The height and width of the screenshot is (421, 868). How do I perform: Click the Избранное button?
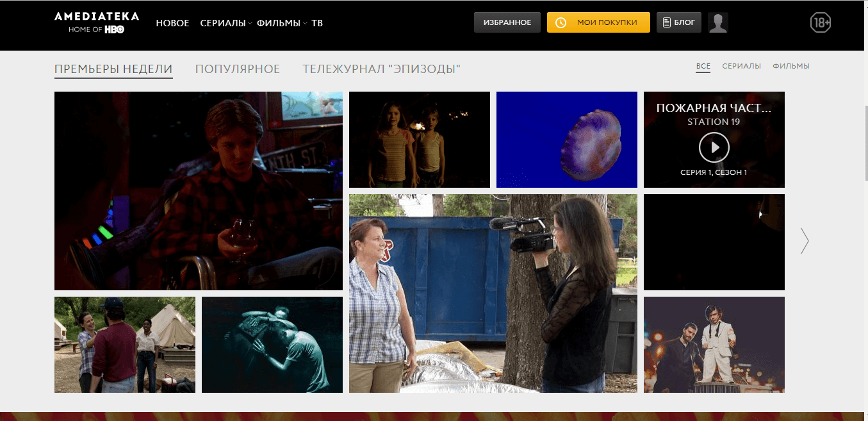[507, 22]
